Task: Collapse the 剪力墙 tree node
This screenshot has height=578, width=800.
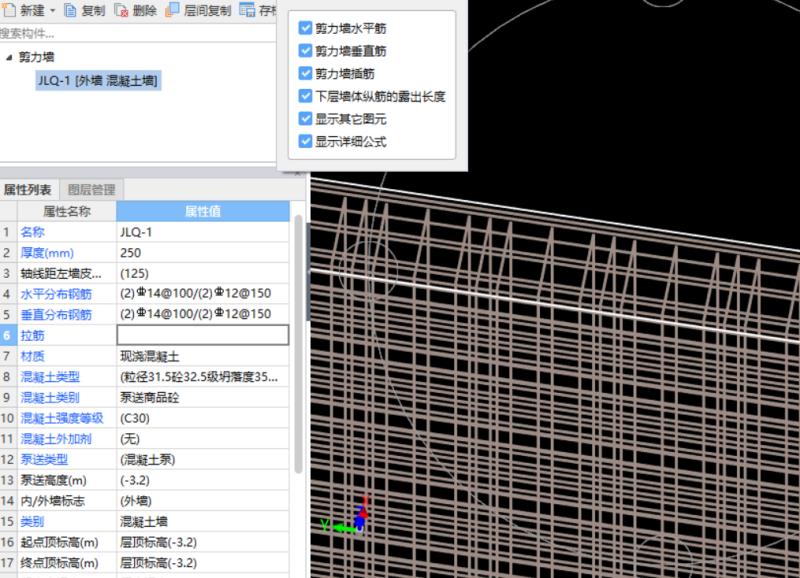Action: click(x=9, y=57)
